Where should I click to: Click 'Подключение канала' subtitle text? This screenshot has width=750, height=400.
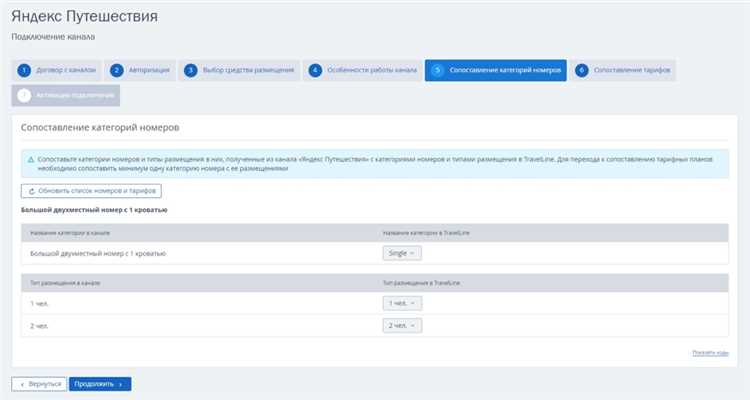(x=53, y=37)
